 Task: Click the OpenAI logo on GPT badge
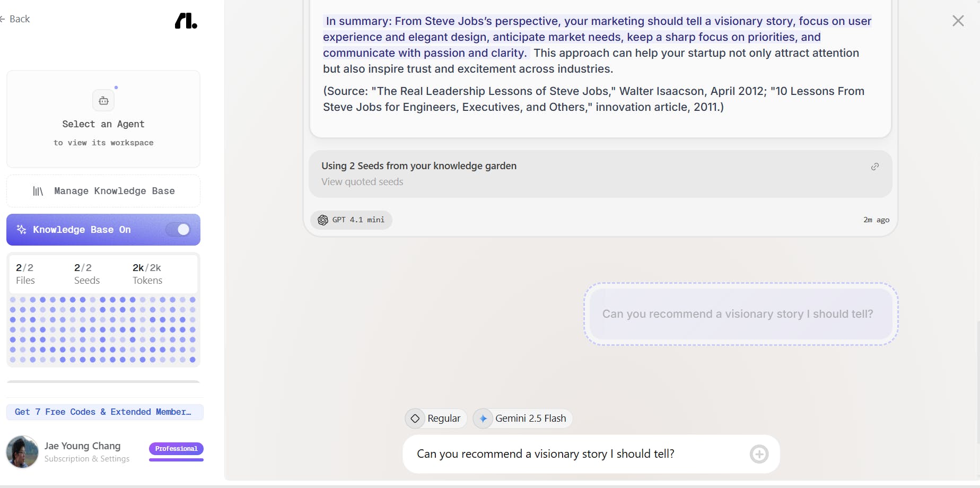(x=323, y=220)
